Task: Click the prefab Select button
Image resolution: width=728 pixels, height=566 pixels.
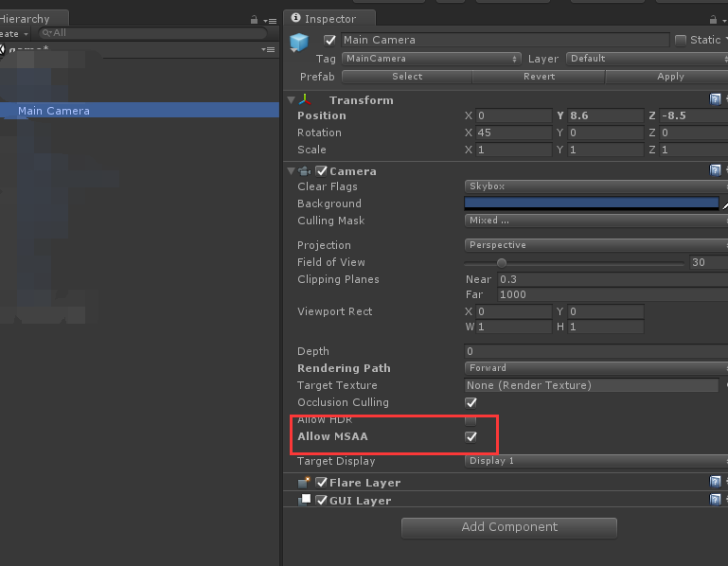Action: tap(407, 77)
